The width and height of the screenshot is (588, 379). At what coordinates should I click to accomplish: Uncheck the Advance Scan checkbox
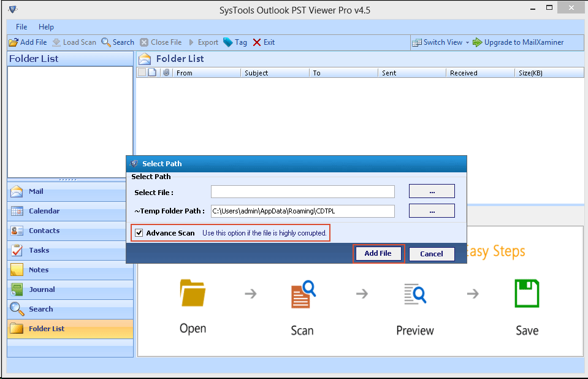(x=139, y=233)
